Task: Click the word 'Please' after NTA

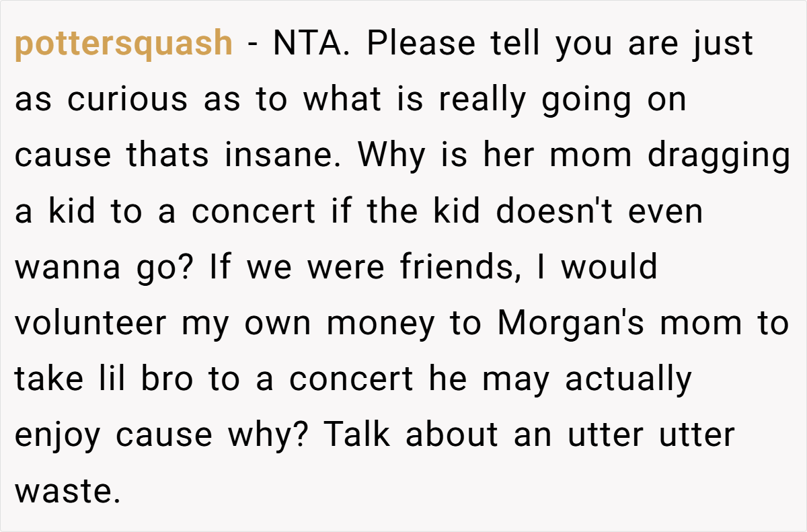Action: (x=422, y=44)
